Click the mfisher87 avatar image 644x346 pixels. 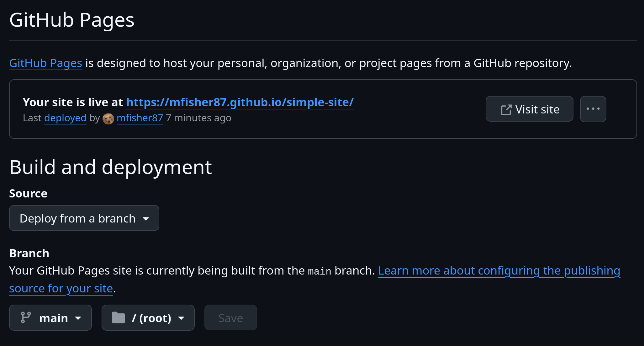coord(108,119)
